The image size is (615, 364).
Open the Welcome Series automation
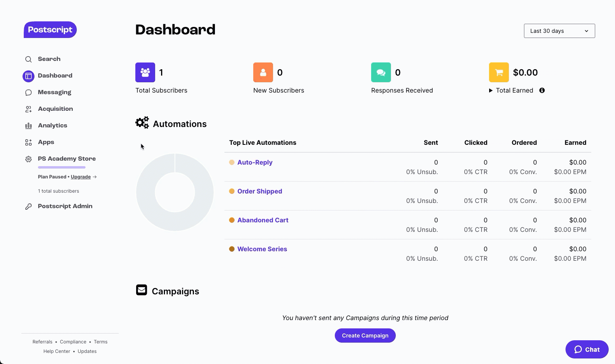(x=262, y=249)
